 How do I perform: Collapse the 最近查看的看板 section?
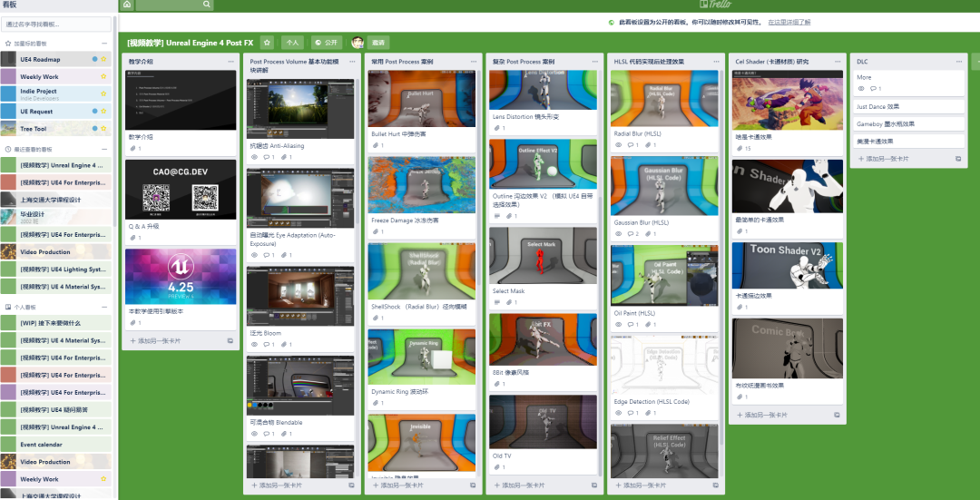coord(104,150)
